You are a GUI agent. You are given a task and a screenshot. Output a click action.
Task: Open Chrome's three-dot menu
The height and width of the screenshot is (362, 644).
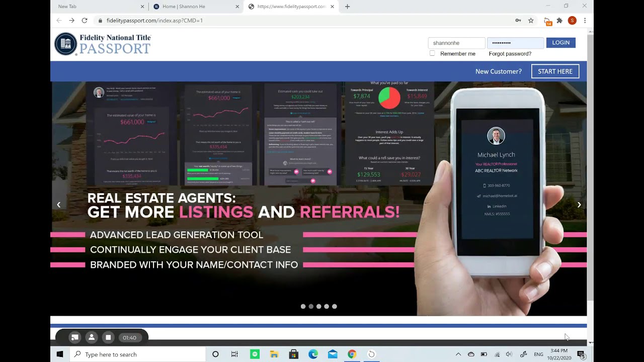click(585, 21)
